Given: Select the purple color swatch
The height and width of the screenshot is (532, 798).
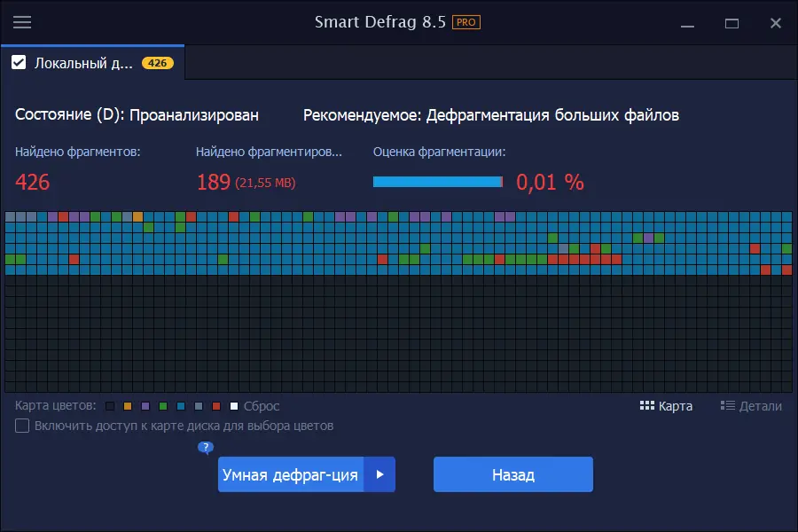Looking at the screenshot, I should point(146,406).
